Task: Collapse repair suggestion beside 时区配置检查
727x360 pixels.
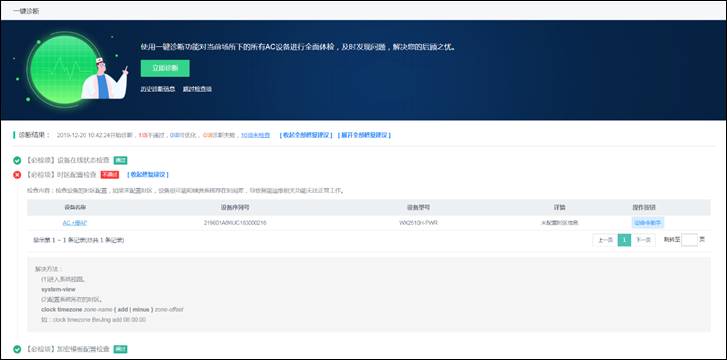Action: pos(148,174)
